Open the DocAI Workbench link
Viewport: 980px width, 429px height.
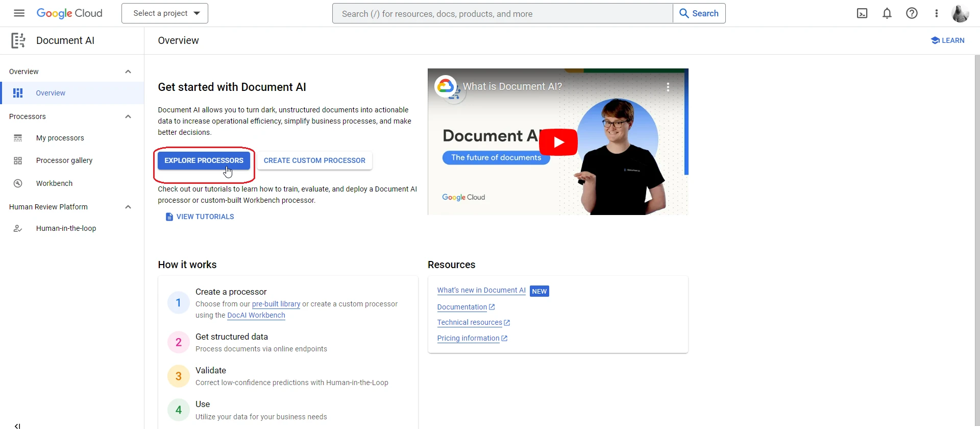pos(256,315)
